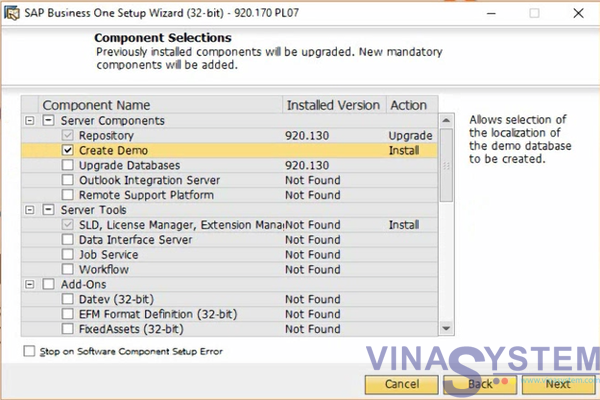
Task: Click the scroll up arrow of component list
Action: click(446, 121)
